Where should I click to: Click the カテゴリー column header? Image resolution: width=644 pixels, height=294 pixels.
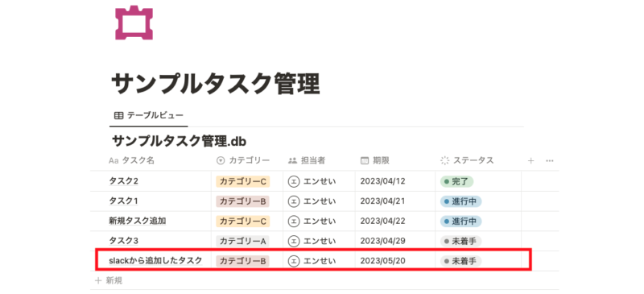[243, 161]
